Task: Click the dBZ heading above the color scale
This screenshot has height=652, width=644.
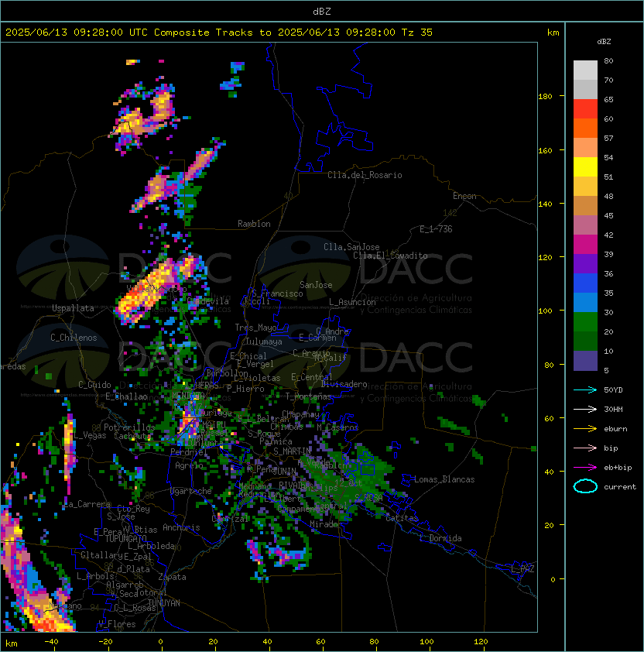Action: click(x=604, y=42)
